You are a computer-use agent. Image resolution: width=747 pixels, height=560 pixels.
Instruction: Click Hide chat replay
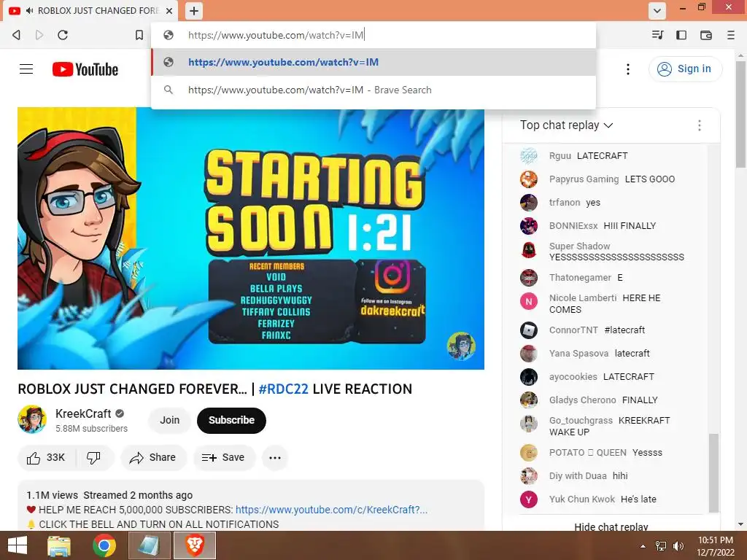coord(611,526)
